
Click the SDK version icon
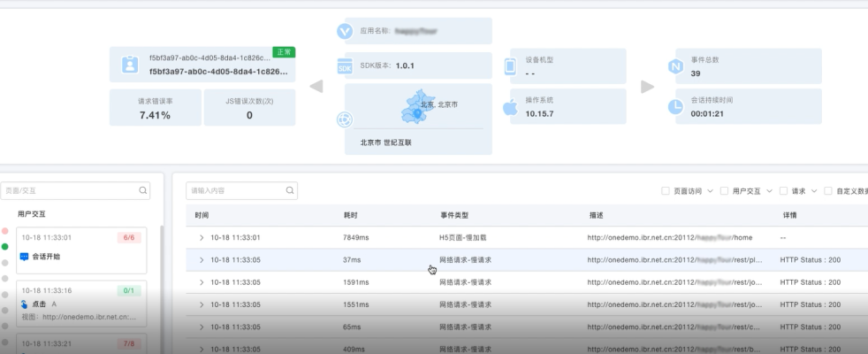point(345,65)
